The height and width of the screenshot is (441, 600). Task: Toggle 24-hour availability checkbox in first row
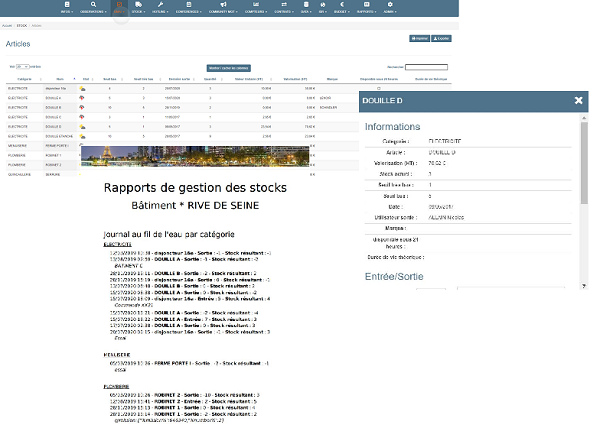click(x=379, y=88)
